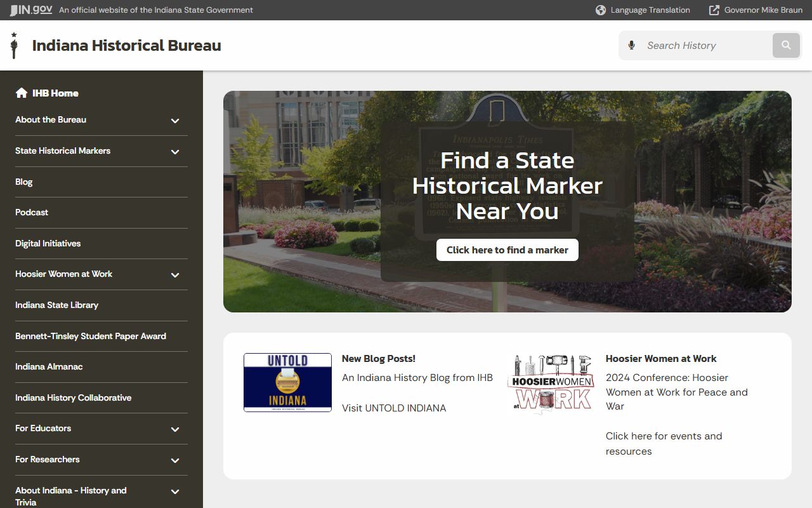
Task: Click the 'Click here to find a marker' button
Action: click(507, 250)
